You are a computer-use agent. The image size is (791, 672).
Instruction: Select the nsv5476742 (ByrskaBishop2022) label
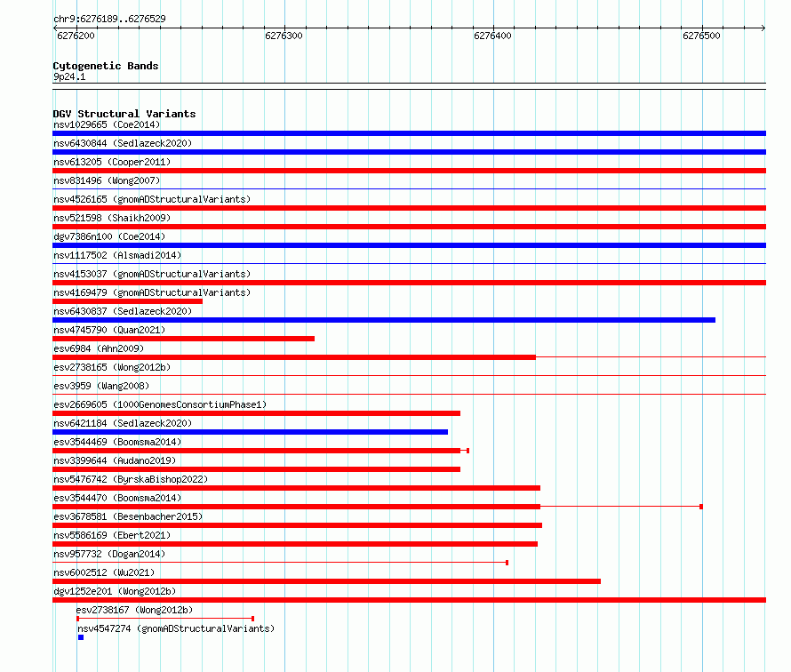coord(131,479)
